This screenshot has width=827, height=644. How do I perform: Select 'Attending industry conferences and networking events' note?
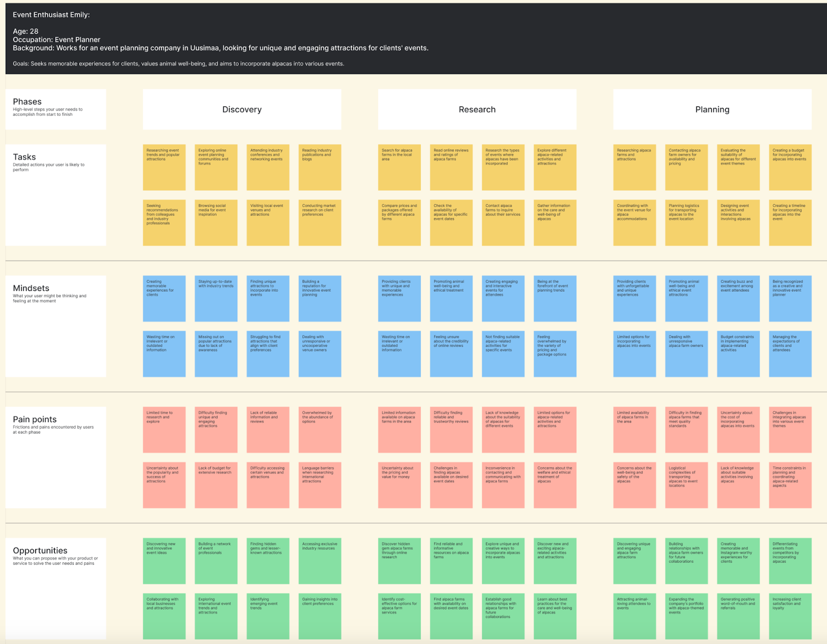click(268, 167)
